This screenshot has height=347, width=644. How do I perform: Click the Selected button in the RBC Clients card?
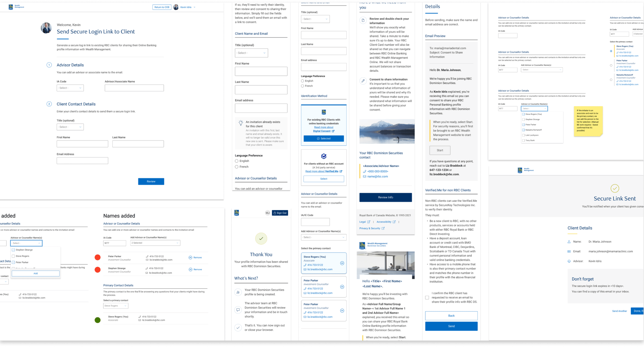324,139
